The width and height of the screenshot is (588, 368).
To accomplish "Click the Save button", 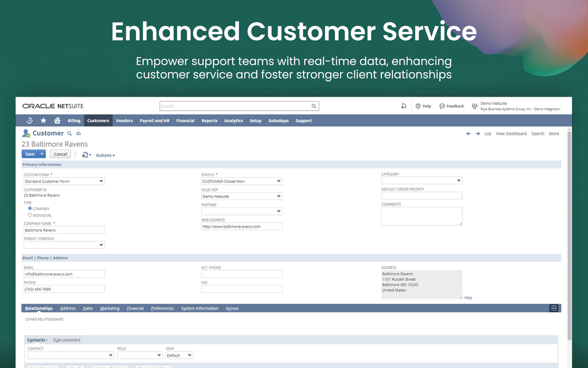I will (x=30, y=154).
